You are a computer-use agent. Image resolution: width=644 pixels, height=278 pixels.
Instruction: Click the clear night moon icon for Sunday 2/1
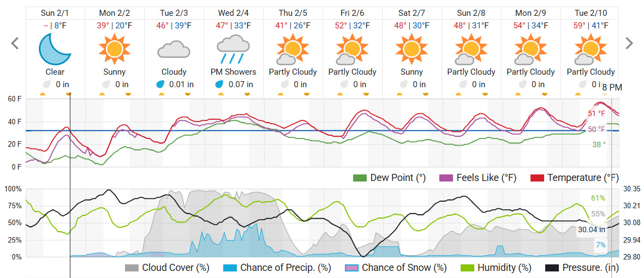55,47
